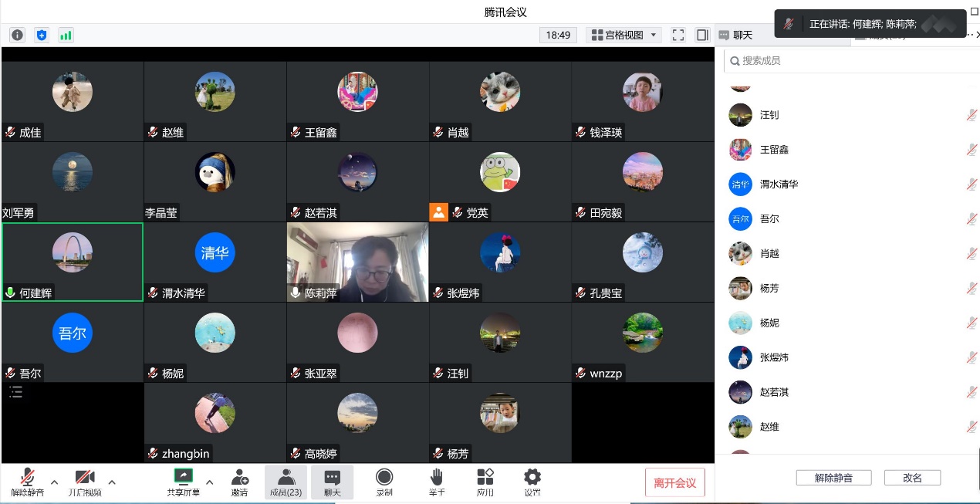This screenshot has width=980, height=504.
Task: Click the blue security shield icon
Action: coord(42,35)
